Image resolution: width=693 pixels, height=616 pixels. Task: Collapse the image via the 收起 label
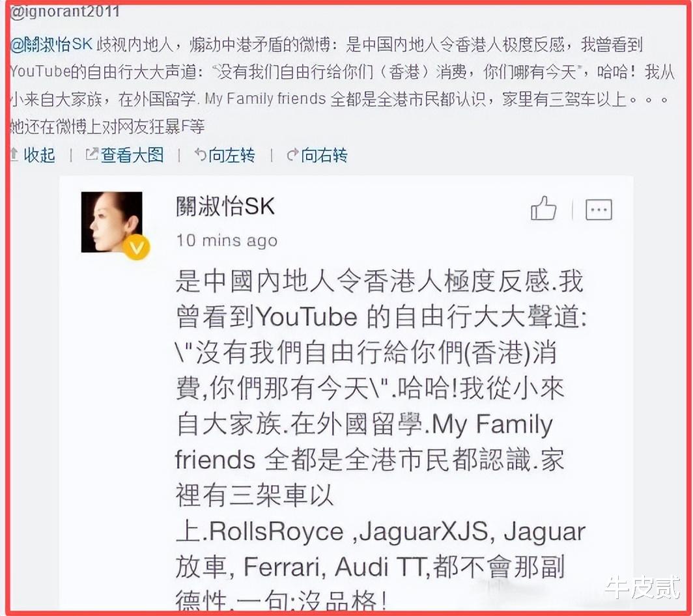coord(39,155)
